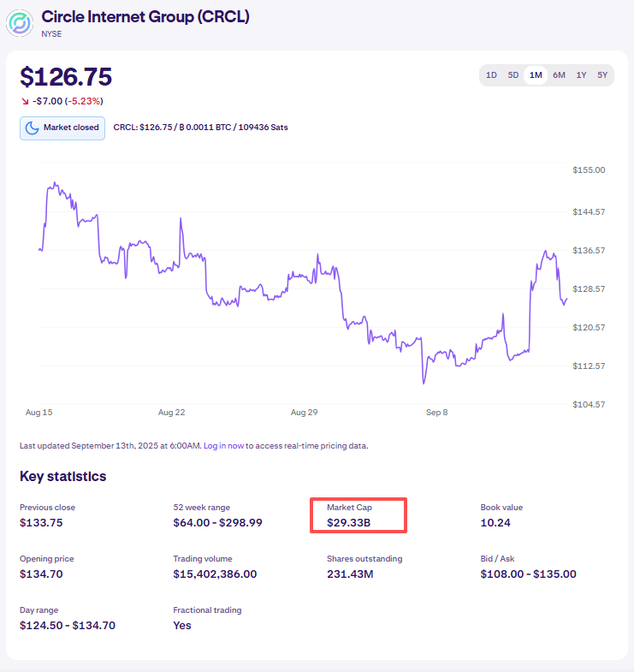Click the $104.57 y-axis label
Image resolution: width=634 pixels, height=672 pixels.
pyautogui.click(x=589, y=405)
